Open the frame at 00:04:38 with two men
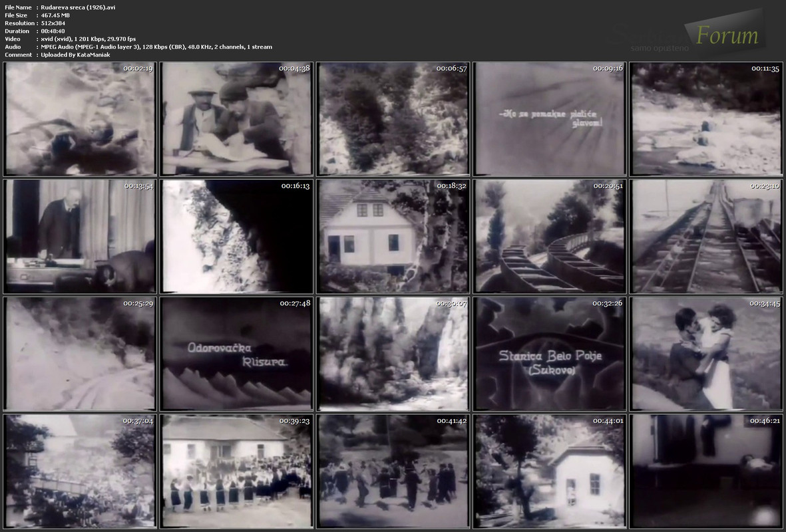 pyautogui.click(x=237, y=119)
